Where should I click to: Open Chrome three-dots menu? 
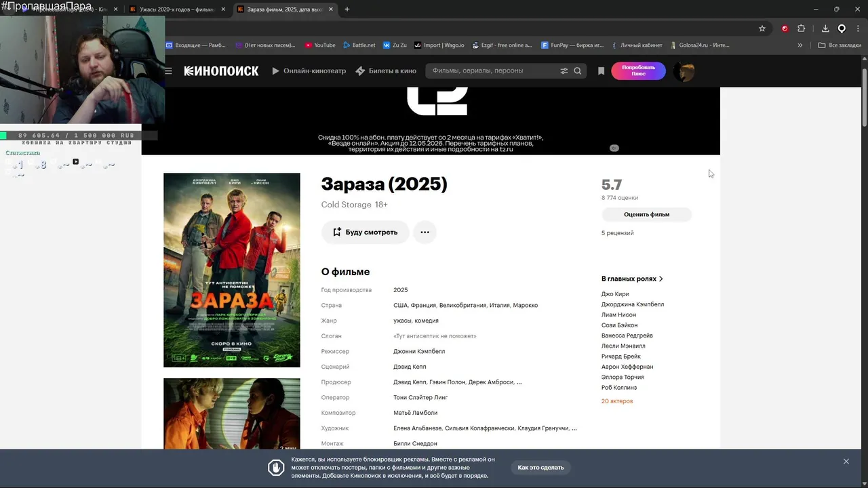click(x=858, y=28)
